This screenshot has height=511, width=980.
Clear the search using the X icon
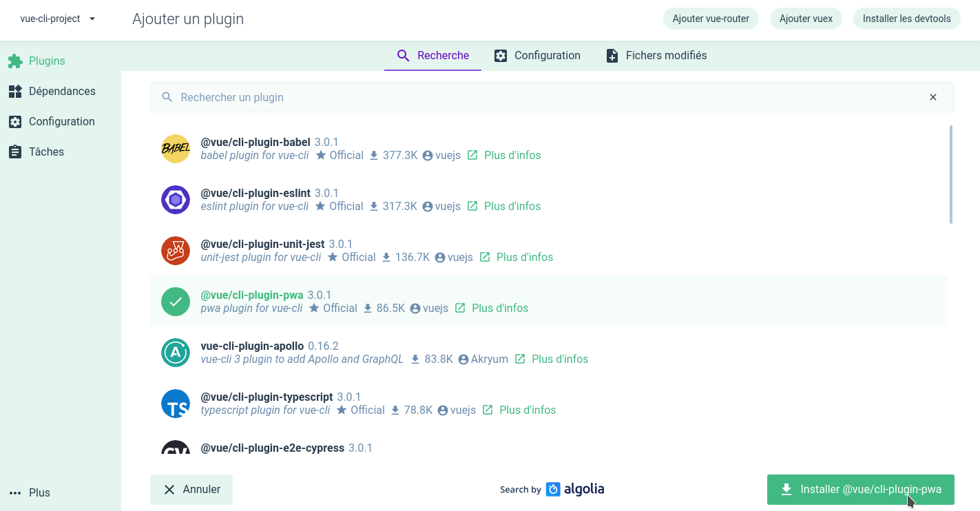[x=933, y=97]
